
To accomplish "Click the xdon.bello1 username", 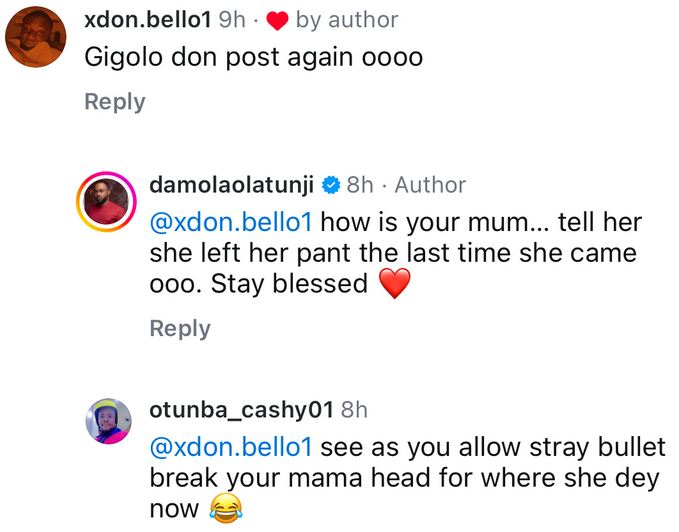I will (x=147, y=20).
